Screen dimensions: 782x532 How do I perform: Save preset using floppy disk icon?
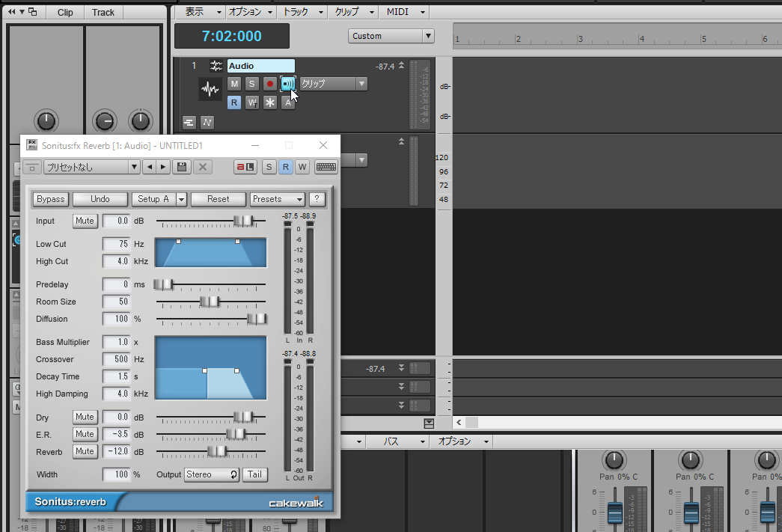coord(182,167)
